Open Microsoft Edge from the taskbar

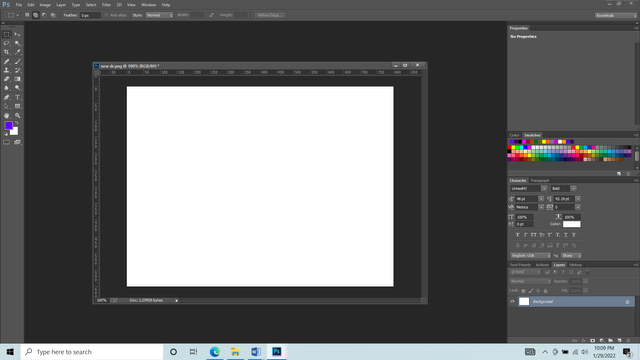[215, 351]
